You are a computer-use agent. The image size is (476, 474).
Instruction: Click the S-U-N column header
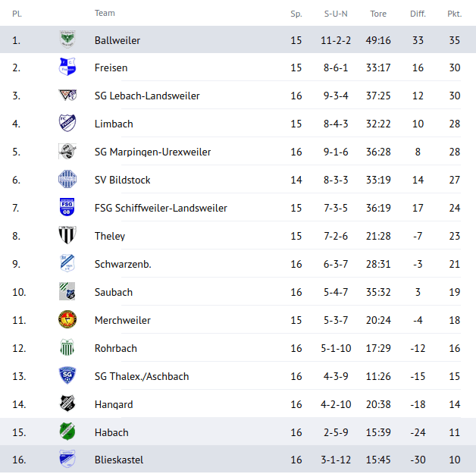tap(336, 14)
